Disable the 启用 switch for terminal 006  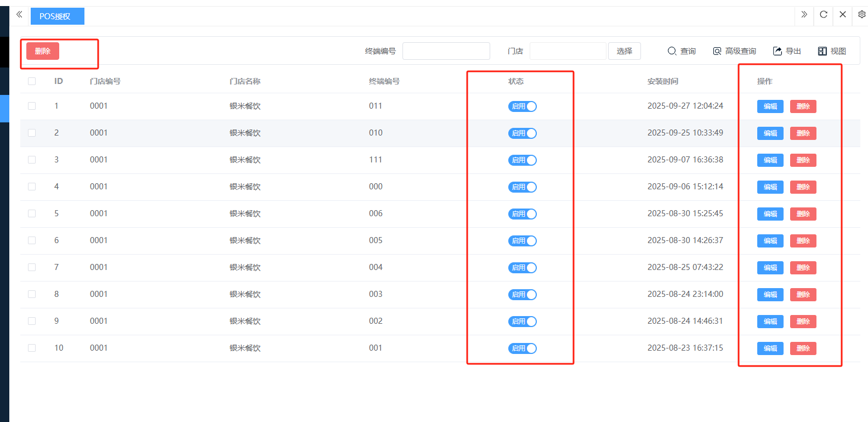(522, 214)
